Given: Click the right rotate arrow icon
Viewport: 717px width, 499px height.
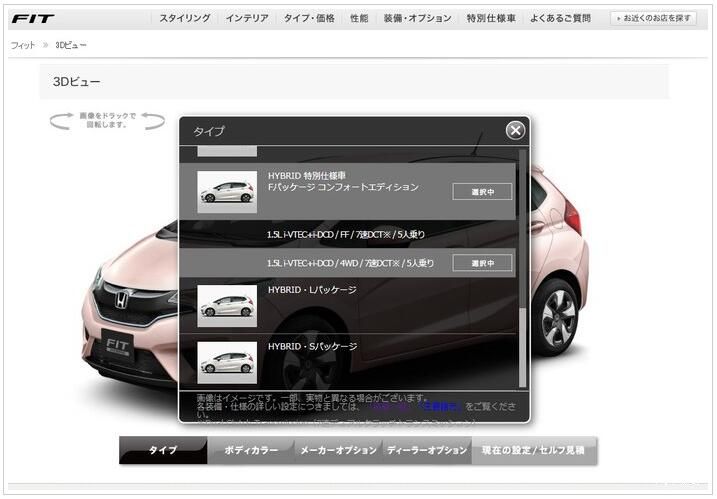Looking at the screenshot, I should (x=153, y=121).
